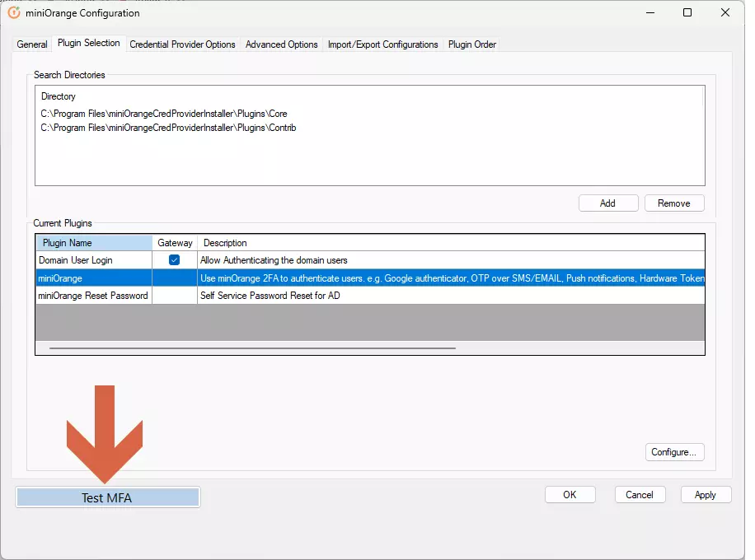Click the Test MFA button
Screen dimensions: 755x560
point(107,497)
